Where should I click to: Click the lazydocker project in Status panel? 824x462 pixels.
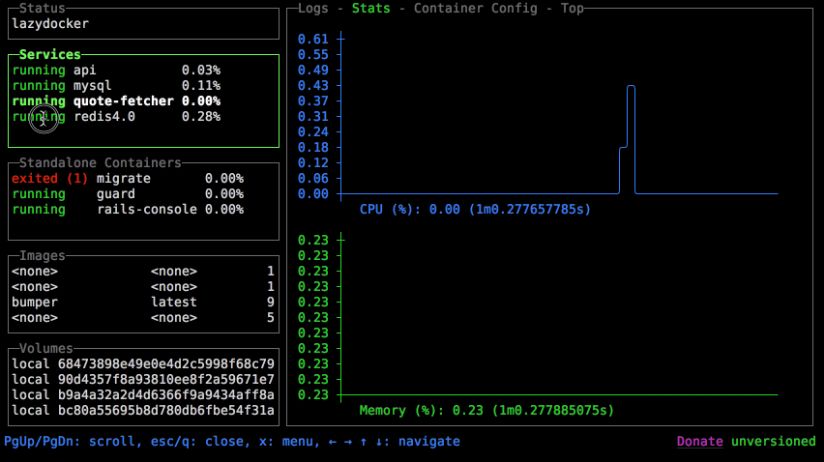point(50,23)
